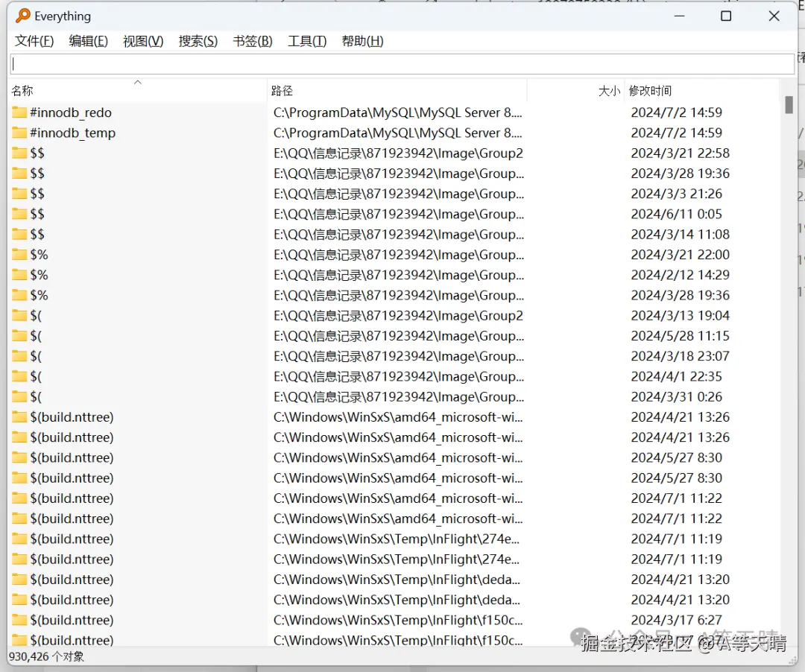805x672 pixels.
Task: Maximize the Everything window
Action: [x=726, y=16]
